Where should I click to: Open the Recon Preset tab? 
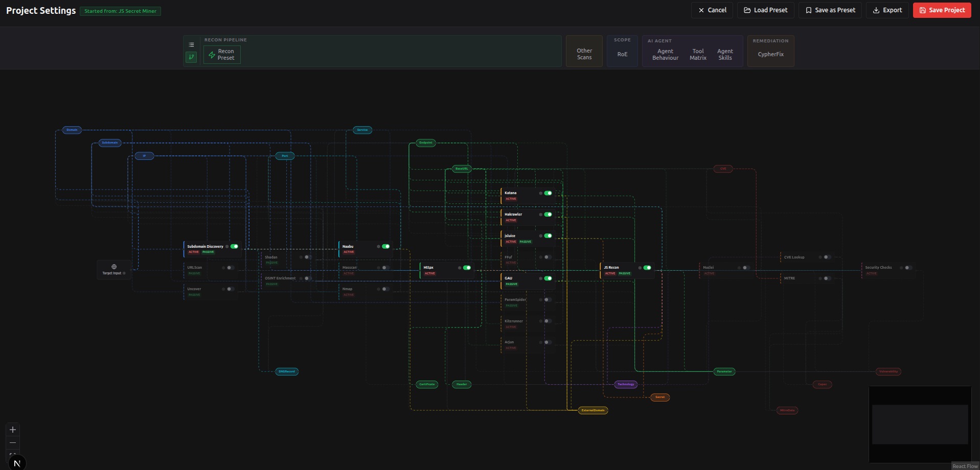[222, 55]
